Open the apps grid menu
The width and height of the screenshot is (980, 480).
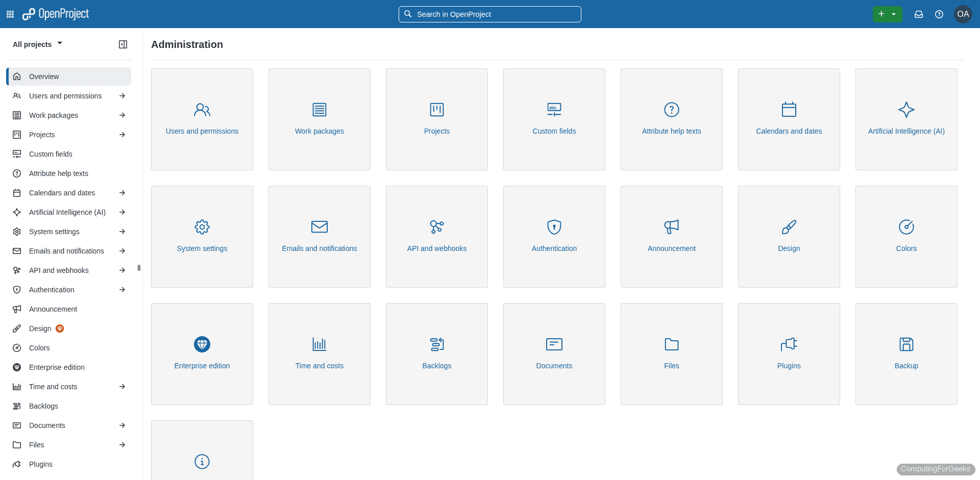coord(10,14)
